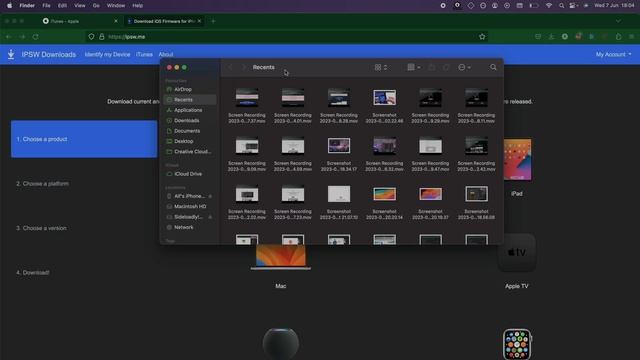Open Desktop from the Finder sidebar
Viewport: 640px width, 360px height.
190,141
